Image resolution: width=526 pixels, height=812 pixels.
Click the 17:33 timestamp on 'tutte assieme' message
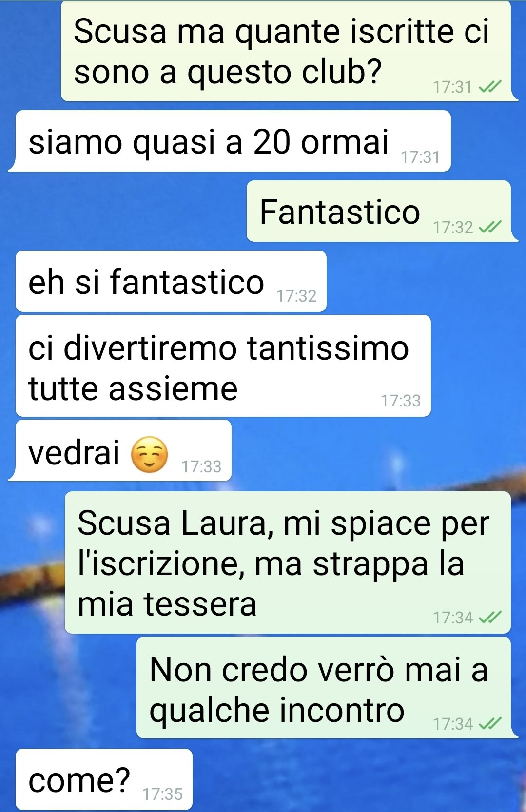[400, 401]
